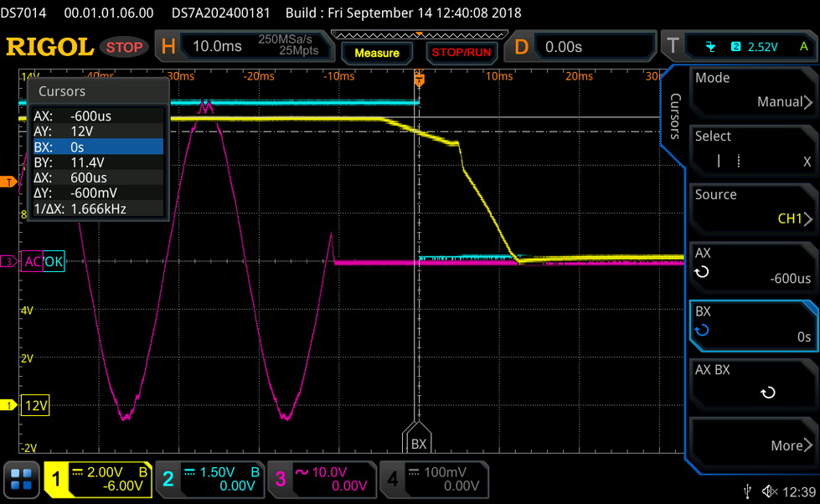Toggle channel 1 number button
The width and height of the screenshot is (820, 504).
tap(56, 478)
